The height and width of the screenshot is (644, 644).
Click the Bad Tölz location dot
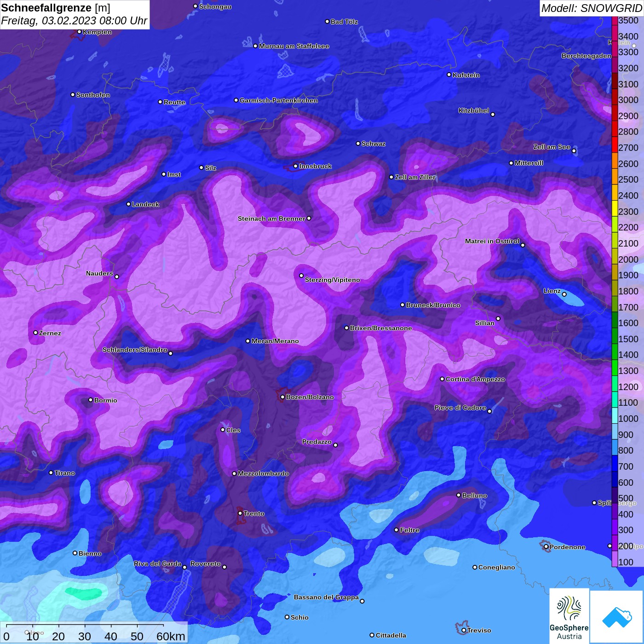327,22
